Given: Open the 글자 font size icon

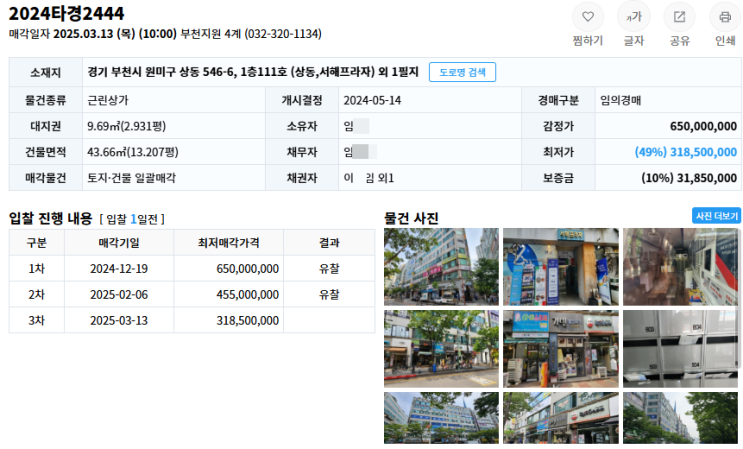Looking at the screenshot, I should [634, 18].
